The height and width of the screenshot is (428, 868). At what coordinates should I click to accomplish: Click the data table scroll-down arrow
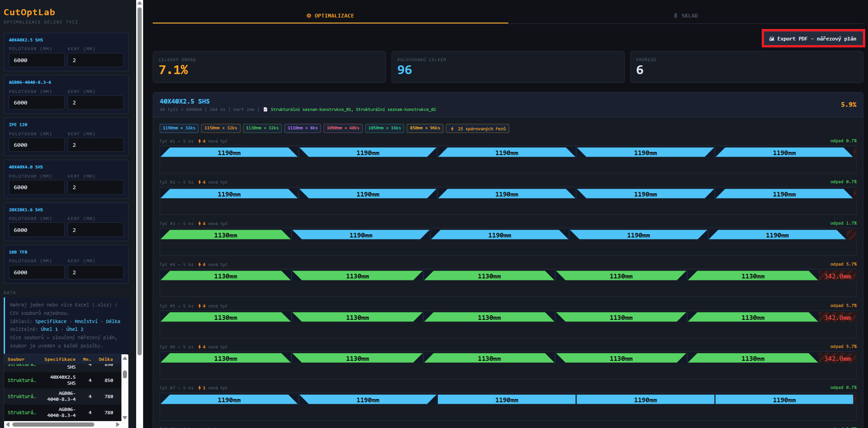coord(125,417)
